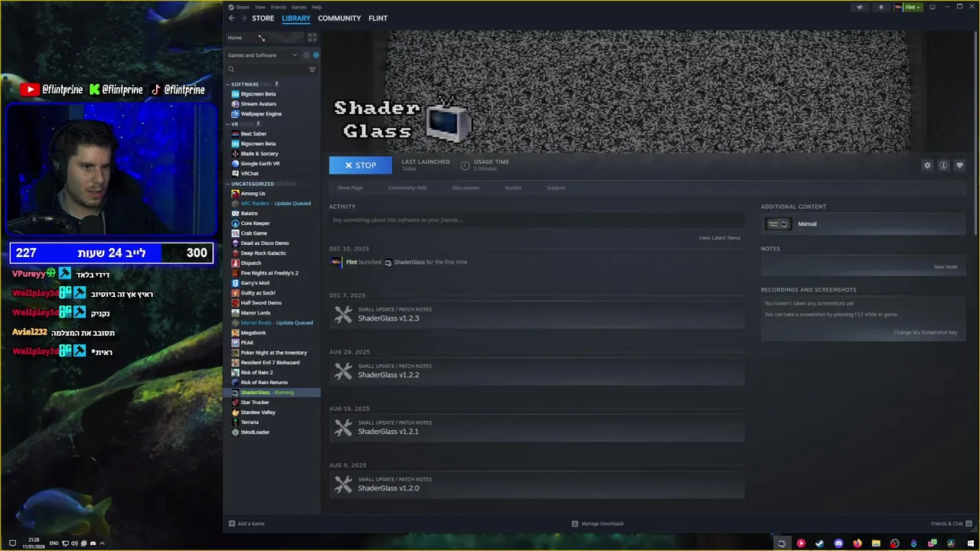Open File Explorer from the taskbar
The width and height of the screenshot is (980, 551).
[876, 543]
